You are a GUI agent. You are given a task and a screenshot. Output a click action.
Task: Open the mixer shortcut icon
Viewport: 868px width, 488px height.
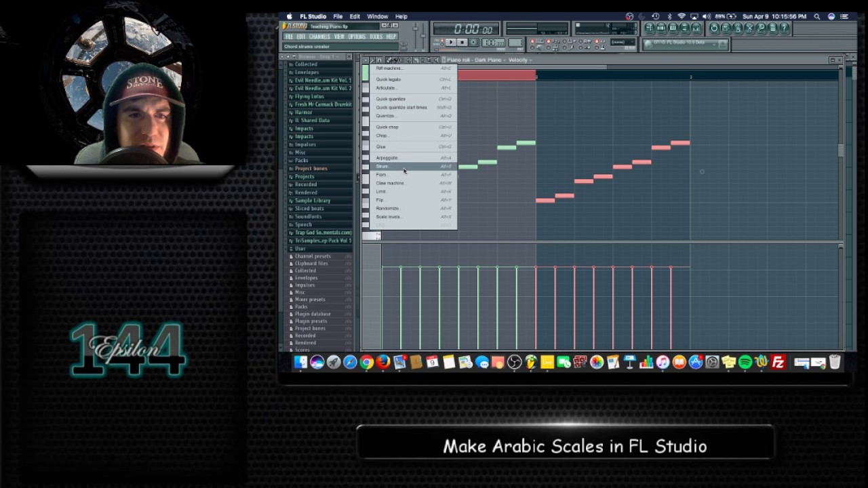[x=696, y=28]
